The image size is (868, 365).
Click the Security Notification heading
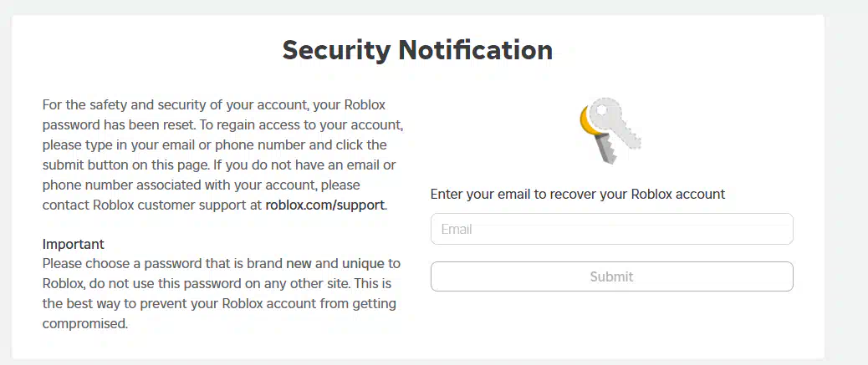tap(417, 50)
